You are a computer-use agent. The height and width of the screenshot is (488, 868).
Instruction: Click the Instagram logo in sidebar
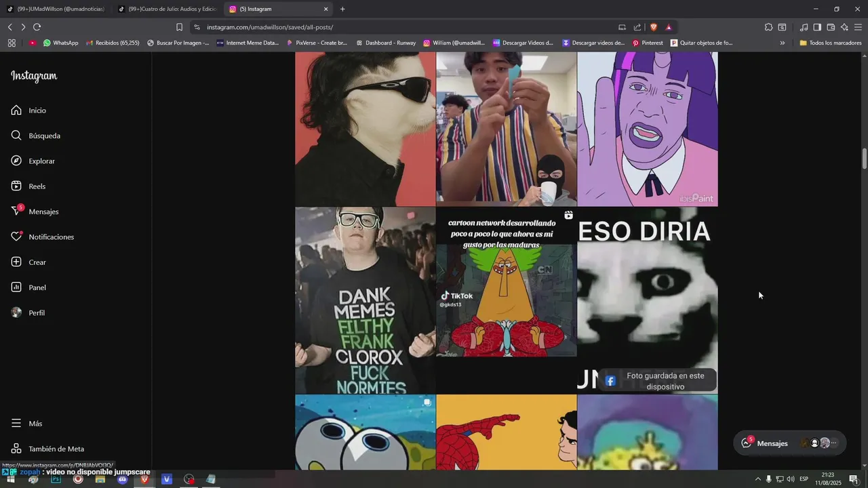coord(34,76)
